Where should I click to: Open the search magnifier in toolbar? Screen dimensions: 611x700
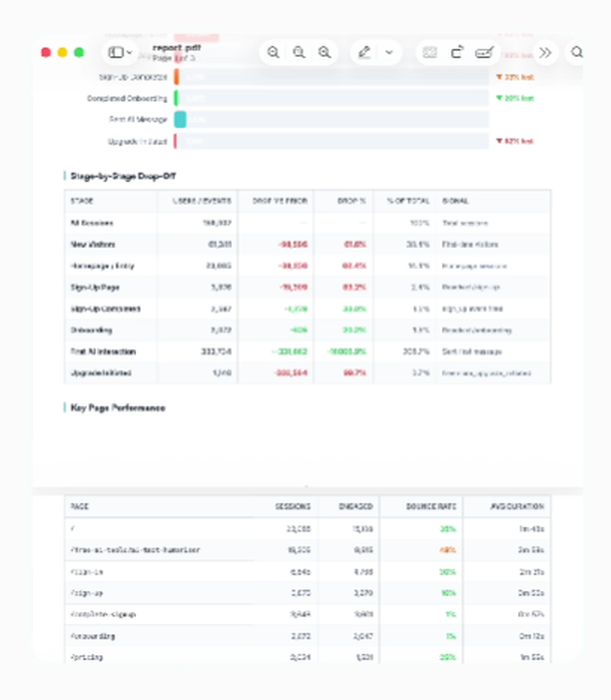coord(577,53)
